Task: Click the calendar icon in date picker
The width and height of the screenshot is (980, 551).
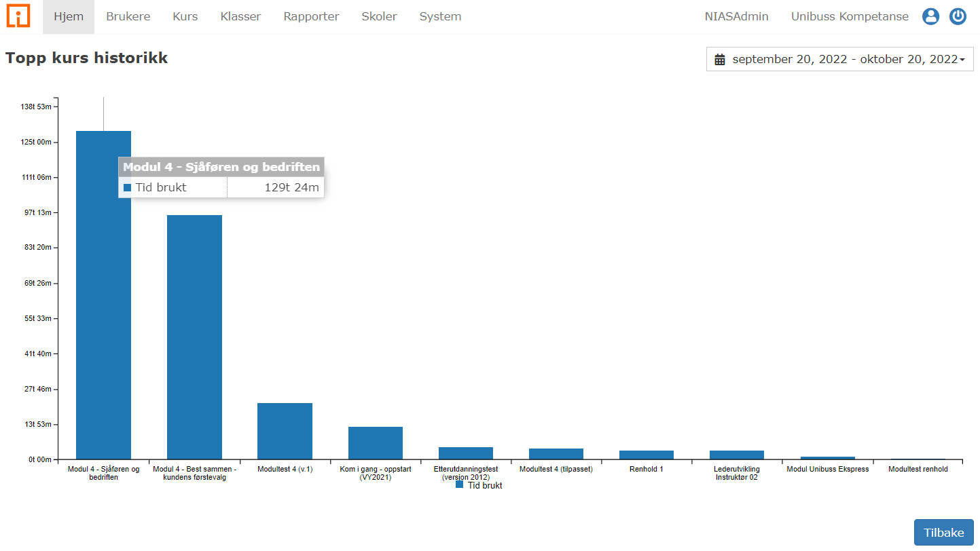Action: pos(720,60)
